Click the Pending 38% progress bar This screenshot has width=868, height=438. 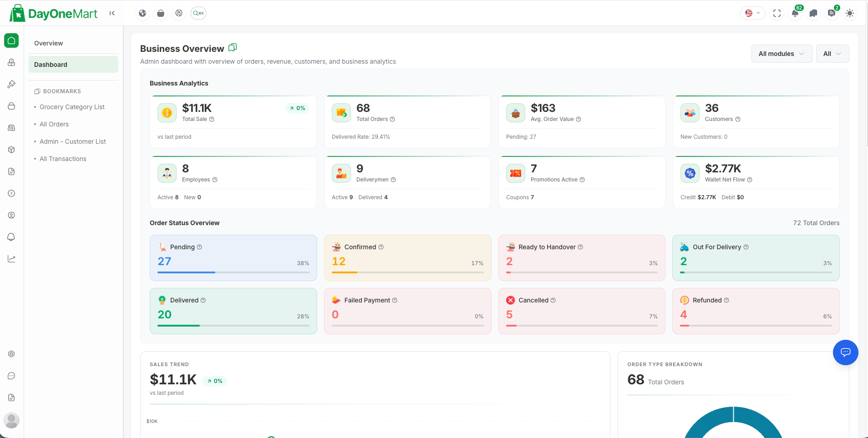(233, 272)
